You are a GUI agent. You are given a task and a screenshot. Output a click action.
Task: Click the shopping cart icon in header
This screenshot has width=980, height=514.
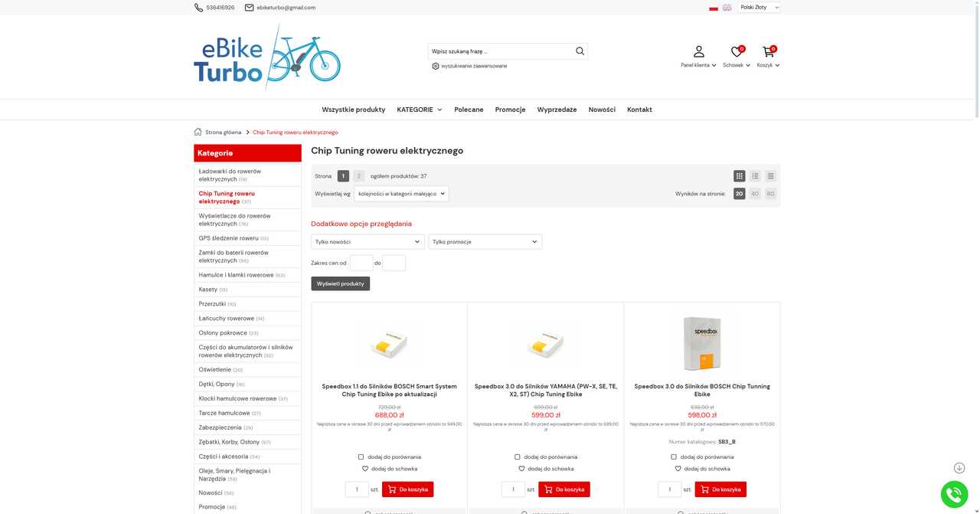[768, 51]
